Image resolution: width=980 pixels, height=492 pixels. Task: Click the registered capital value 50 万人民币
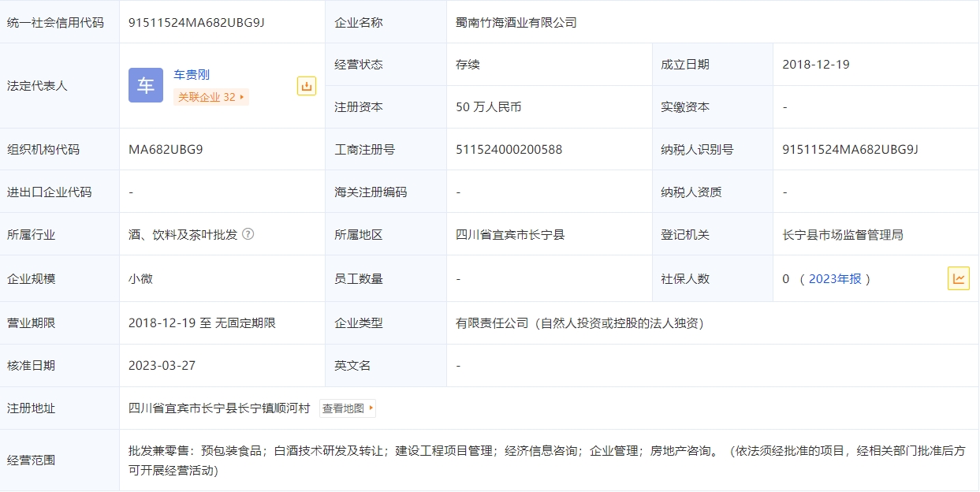point(489,107)
